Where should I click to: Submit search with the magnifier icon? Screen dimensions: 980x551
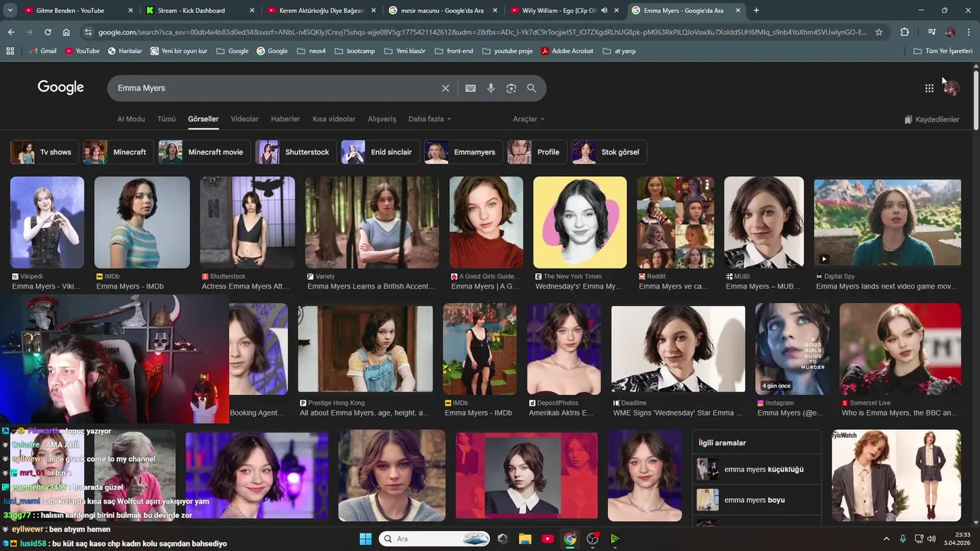click(x=531, y=88)
